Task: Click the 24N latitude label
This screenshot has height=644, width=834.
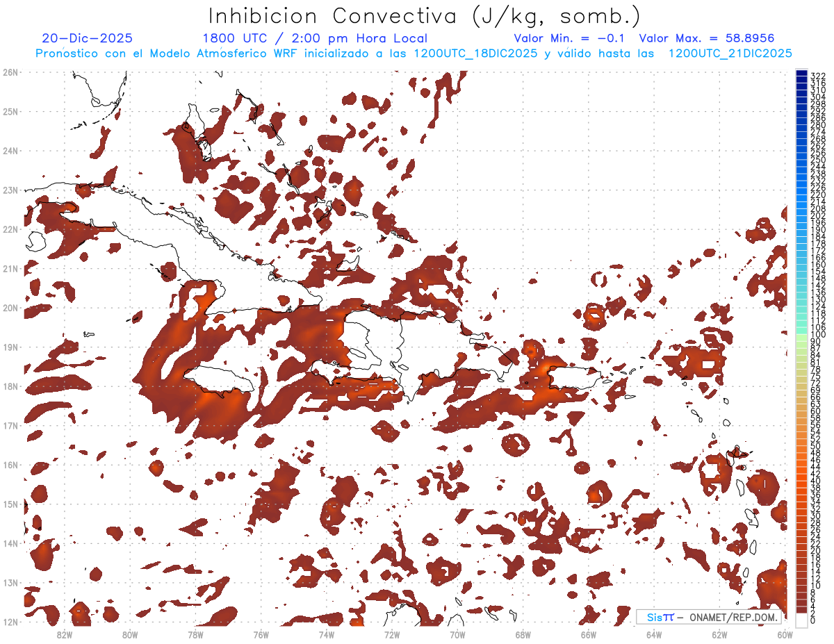Action: 10,151
